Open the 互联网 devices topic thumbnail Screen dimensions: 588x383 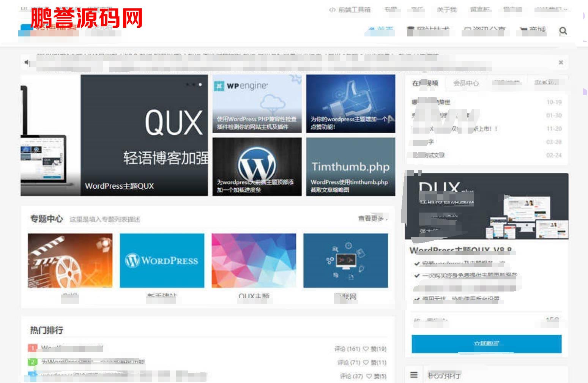pyautogui.click(x=346, y=261)
